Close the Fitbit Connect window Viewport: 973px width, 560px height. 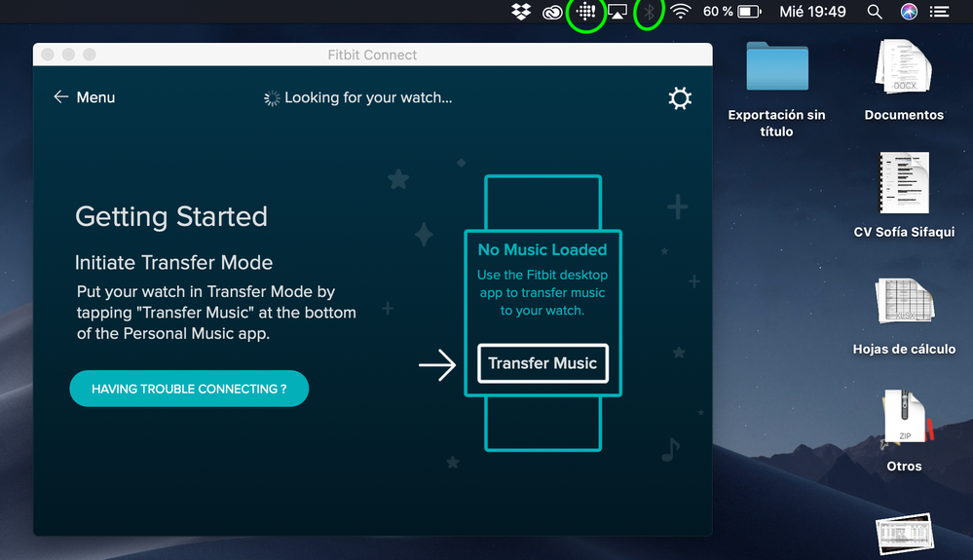pyautogui.click(x=48, y=55)
